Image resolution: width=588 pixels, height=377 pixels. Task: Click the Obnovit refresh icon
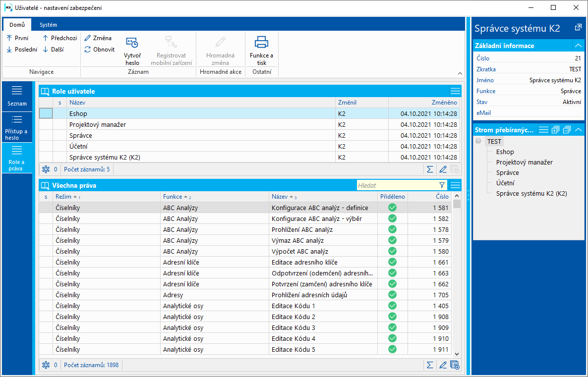[88, 50]
